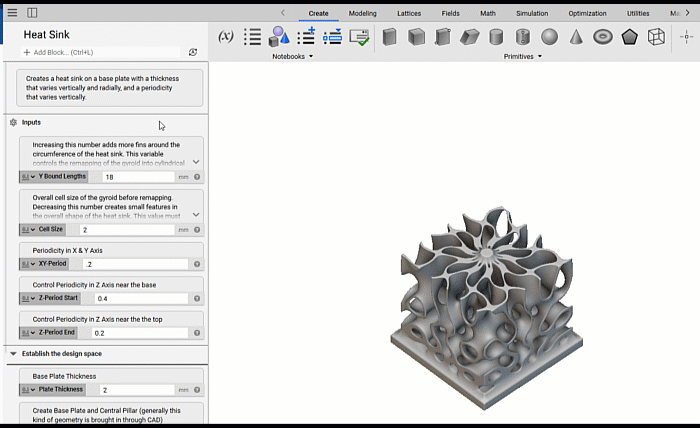Create a wireframe box primitive
Image resolution: width=700 pixels, height=428 pixels.
pyautogui.click(x=656, y=37)
